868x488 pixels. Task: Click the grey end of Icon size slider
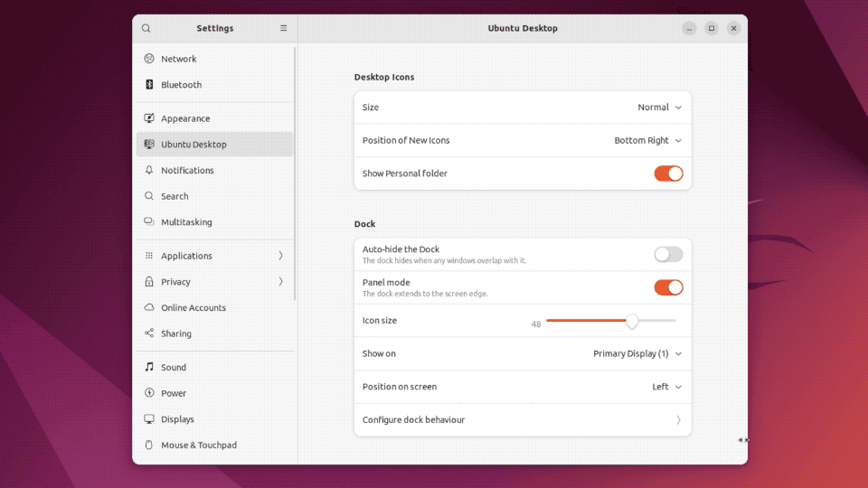657,320
